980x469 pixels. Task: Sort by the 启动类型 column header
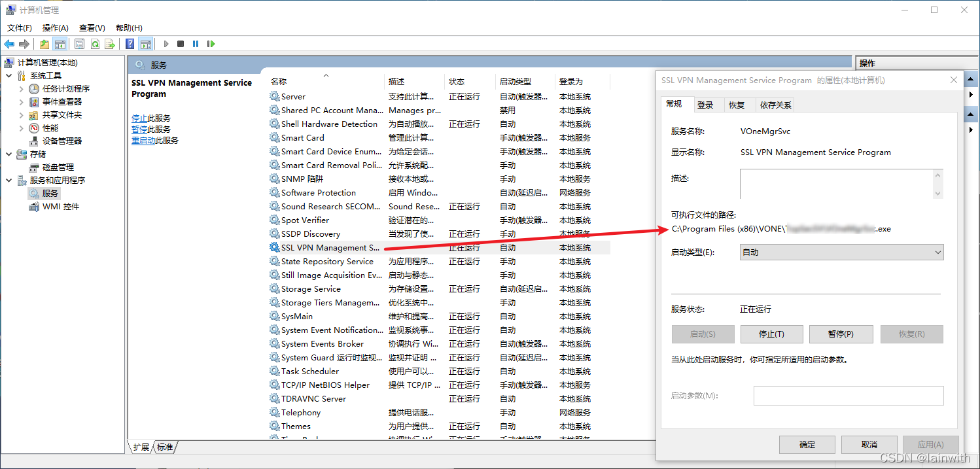pos(525,82)
